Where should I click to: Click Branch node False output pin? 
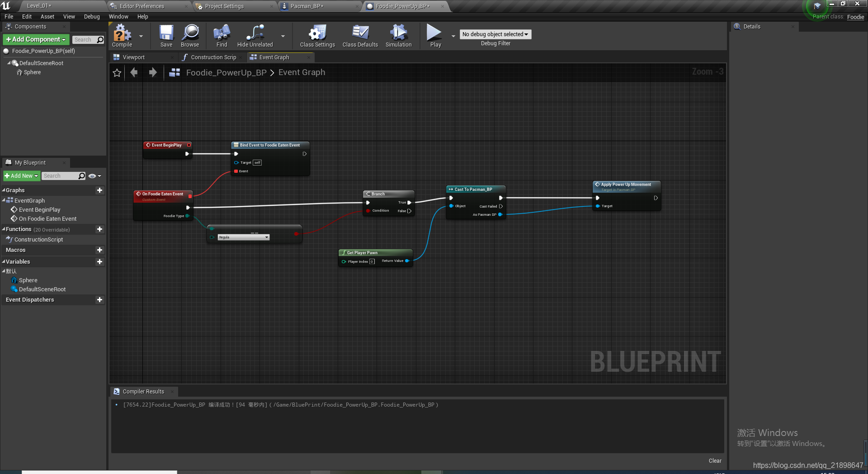pyautogui.click(x=409, y=211)
